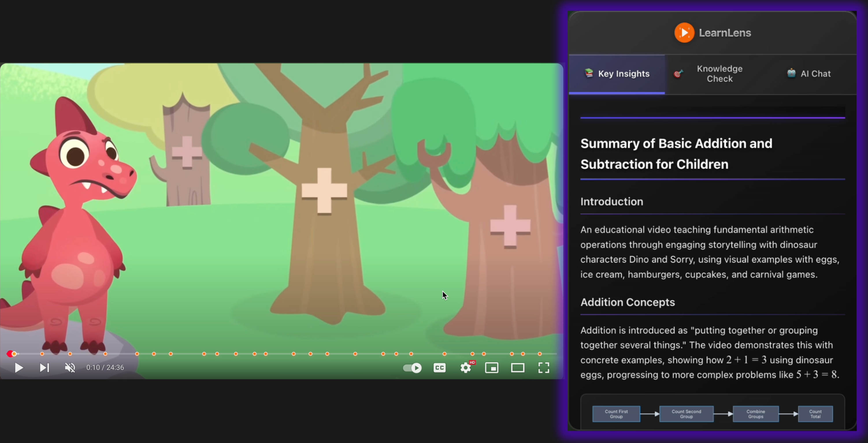The image size is (868, 443).
Task: Skip to the next video
Action: click(44, 368)
